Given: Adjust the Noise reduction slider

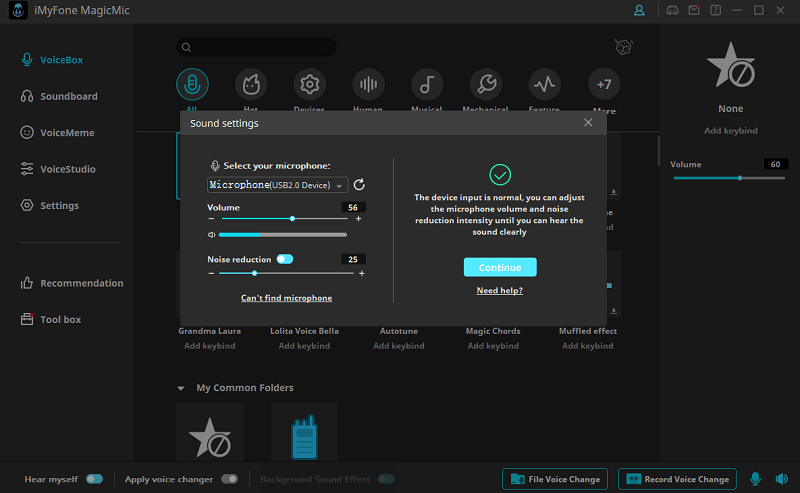Looking at the screenshot, I should click(286, 274).
